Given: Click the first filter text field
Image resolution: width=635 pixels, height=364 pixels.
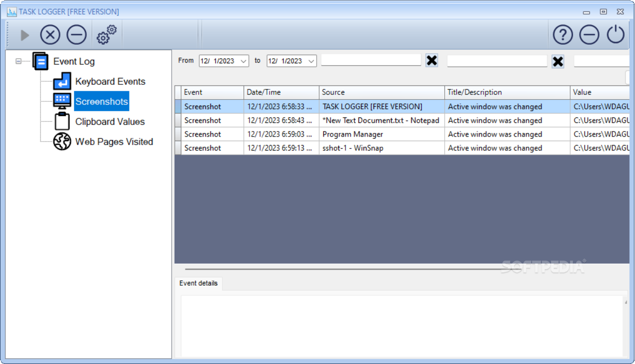Looking at the screenshot, I should 371,60.
